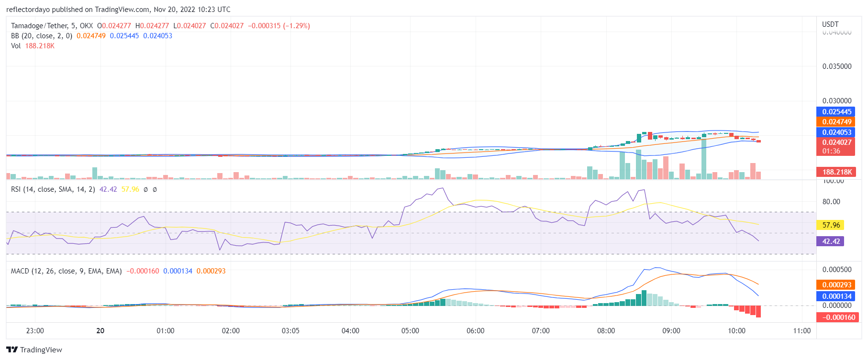This screenshot has width=868, height=360.
Task: Click the bold 20 date axis label
Action: (100, 331)
